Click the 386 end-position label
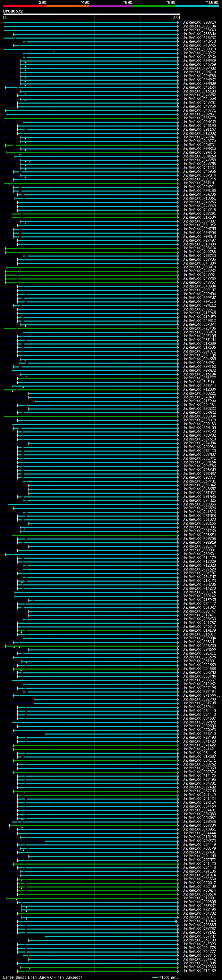 (x=175, y=17)
